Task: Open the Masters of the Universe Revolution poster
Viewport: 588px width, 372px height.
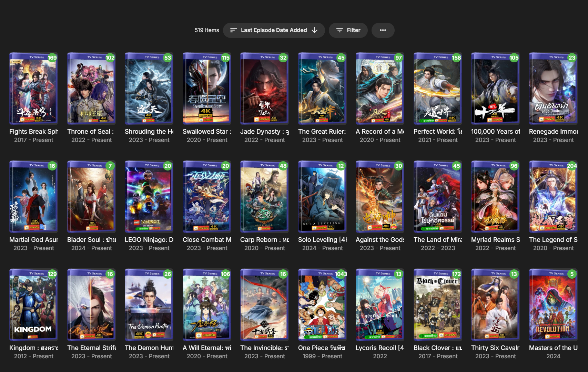Action: pyautogui.click(x=553, y=305)
